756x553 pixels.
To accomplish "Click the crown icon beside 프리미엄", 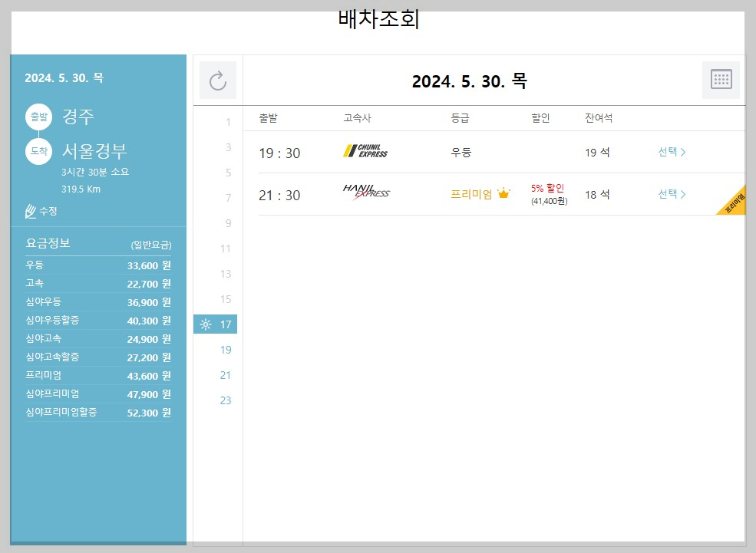I will click(x=503, y=193).
